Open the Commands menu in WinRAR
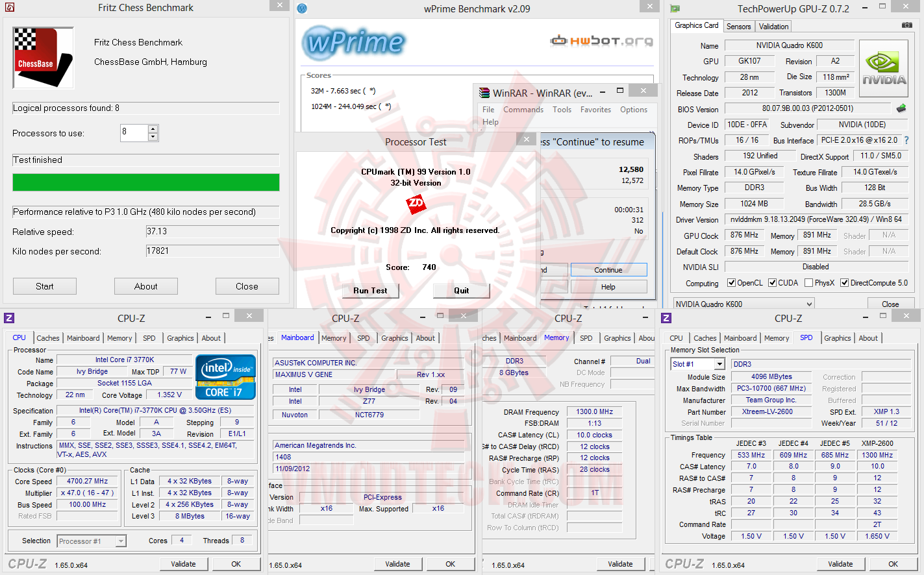 coord(523,110)
